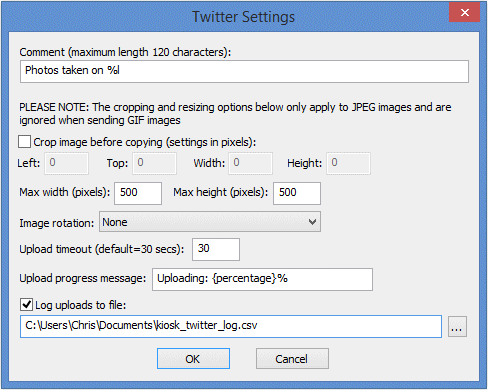Enable Crop image before copying checkbox
This screenshot has width=488, height=390.
pyautogui.click(x=25, y=142)
